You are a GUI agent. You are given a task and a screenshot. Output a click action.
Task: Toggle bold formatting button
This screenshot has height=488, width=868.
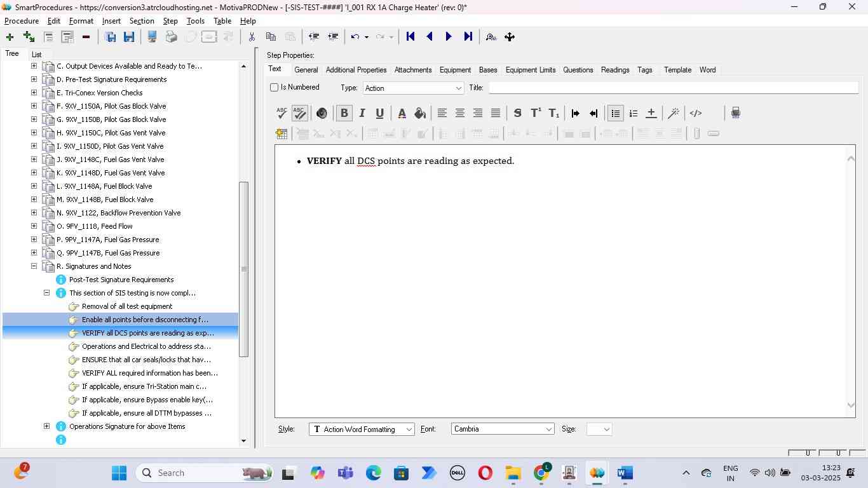344,113
